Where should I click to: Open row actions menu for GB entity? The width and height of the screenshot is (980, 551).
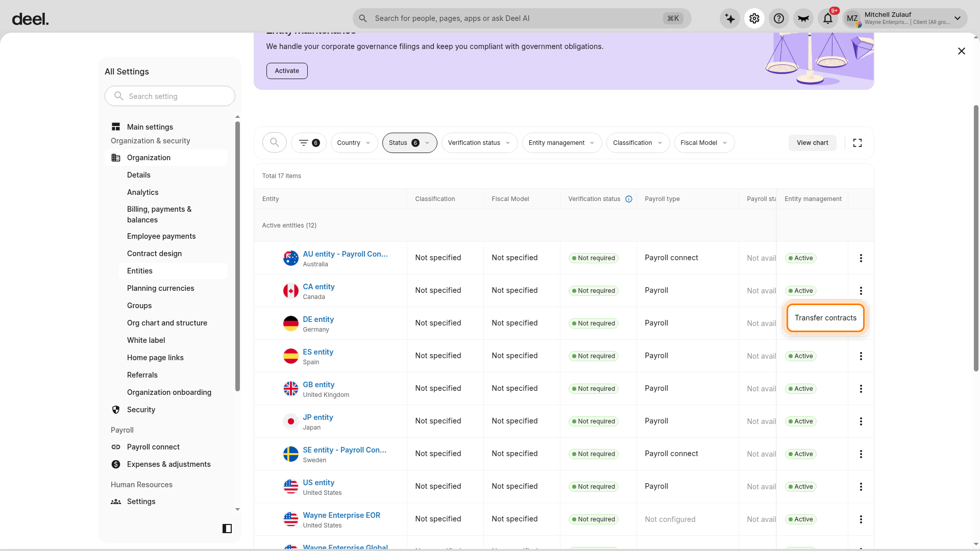[x=861, y=389]
